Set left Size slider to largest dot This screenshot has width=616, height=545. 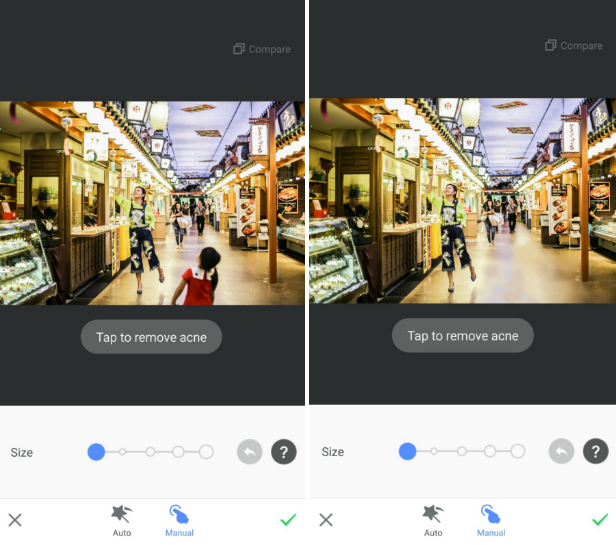coord(206,452)
